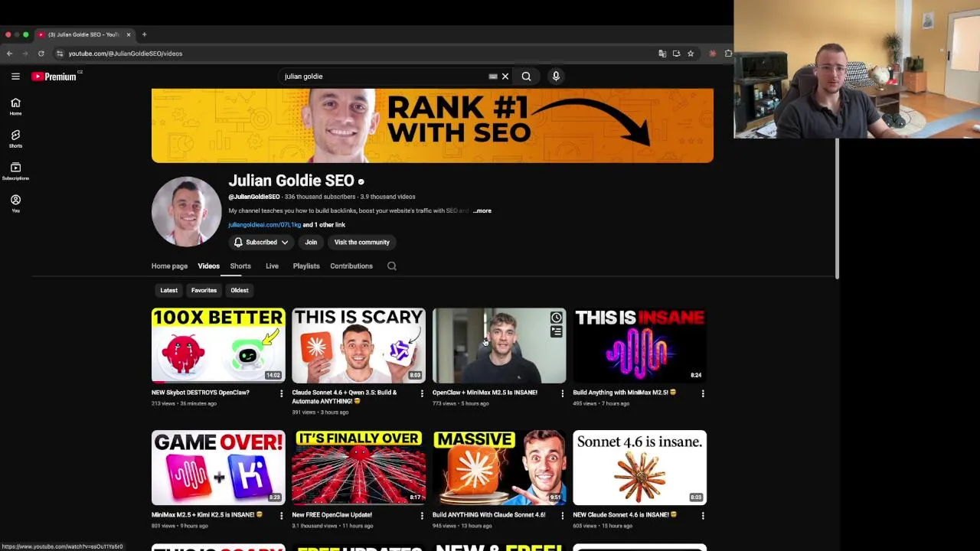The width and height of the screenshot is (980, 551).
Task: Open options for MiniMax M2.5 + Kimi video
Action: click(x=281, y=516)
